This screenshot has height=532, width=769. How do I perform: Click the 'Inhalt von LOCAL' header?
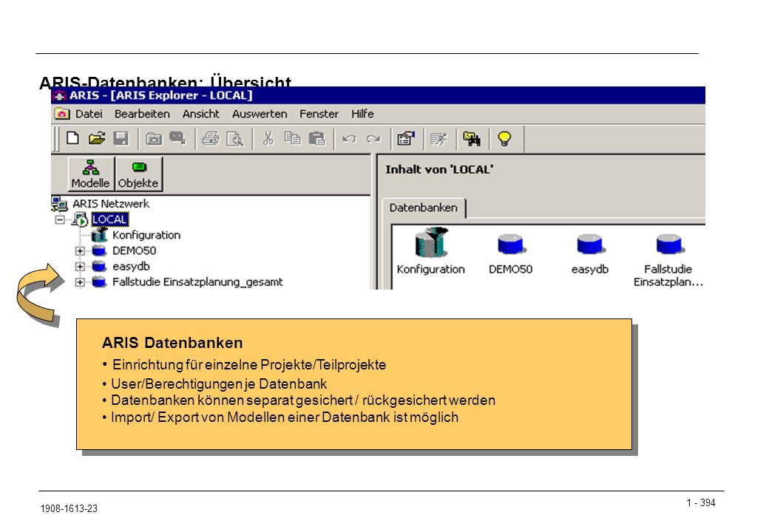tap(439, 169)
